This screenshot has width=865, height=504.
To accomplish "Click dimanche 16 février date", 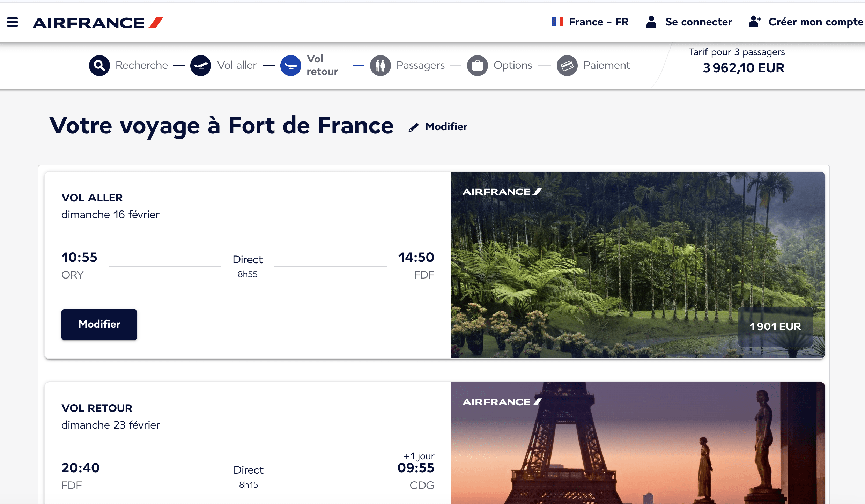I will 110,214.
